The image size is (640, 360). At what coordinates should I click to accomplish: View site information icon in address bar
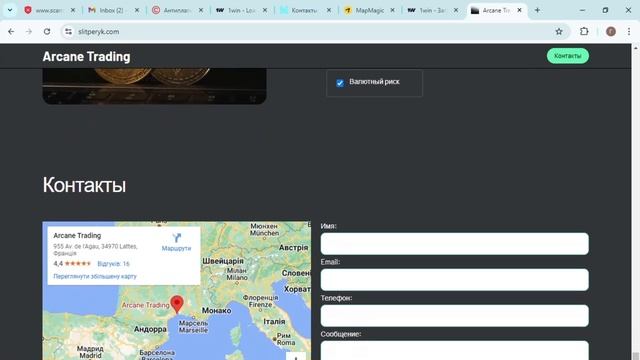(68, 31)
